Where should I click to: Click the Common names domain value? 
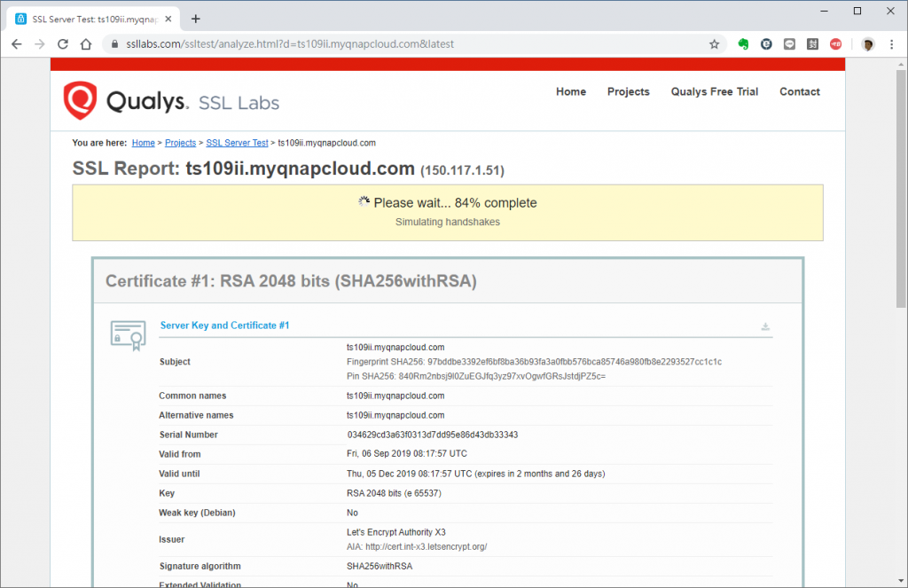[x=395, y=396]
